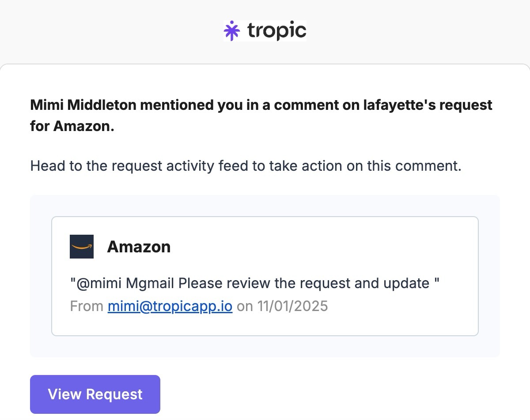Click the @mimi mention in the comment
Viewport: 530px width, 420px height.
(x=98, y=283)
